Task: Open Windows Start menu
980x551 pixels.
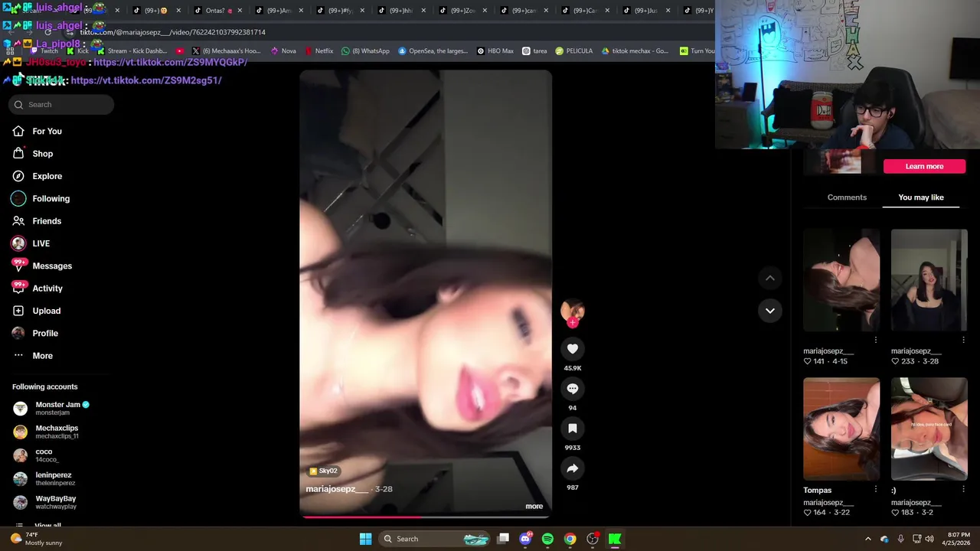Action: [365, 539]
